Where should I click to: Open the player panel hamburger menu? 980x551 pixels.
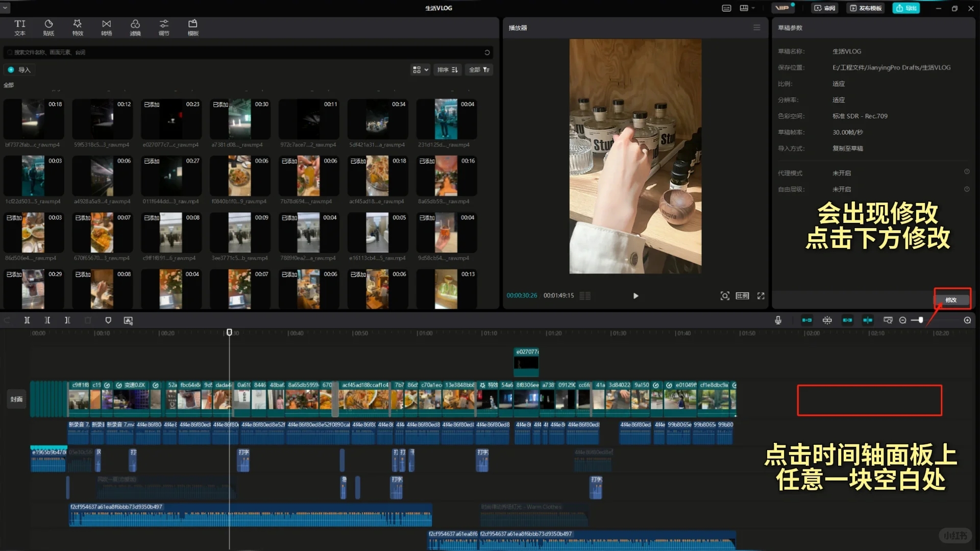(756, 28)
